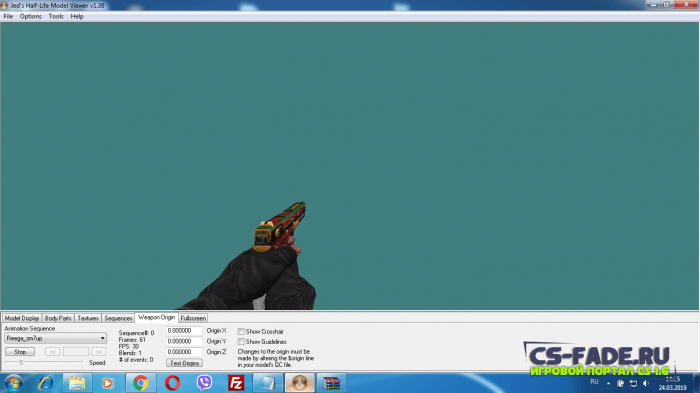Switch to the Textures tab
The width and height of the screenshot is (700, 393).
88,318
